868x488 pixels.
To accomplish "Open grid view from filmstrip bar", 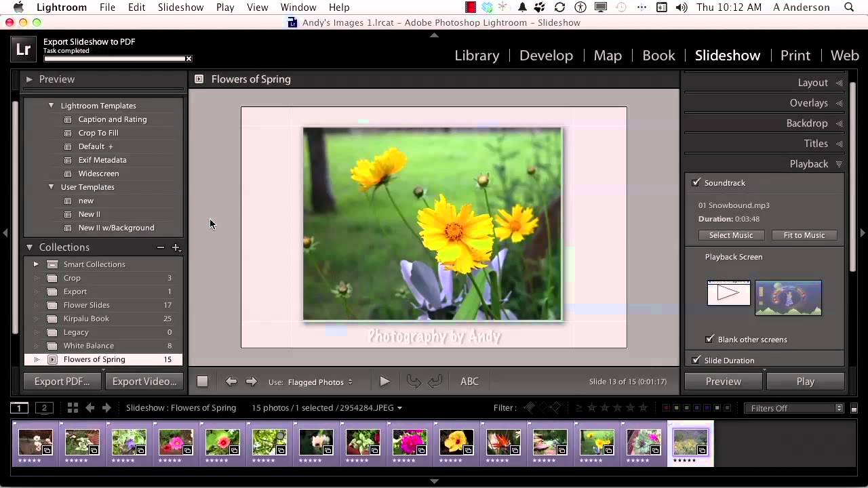I will [x=73, y=407].
